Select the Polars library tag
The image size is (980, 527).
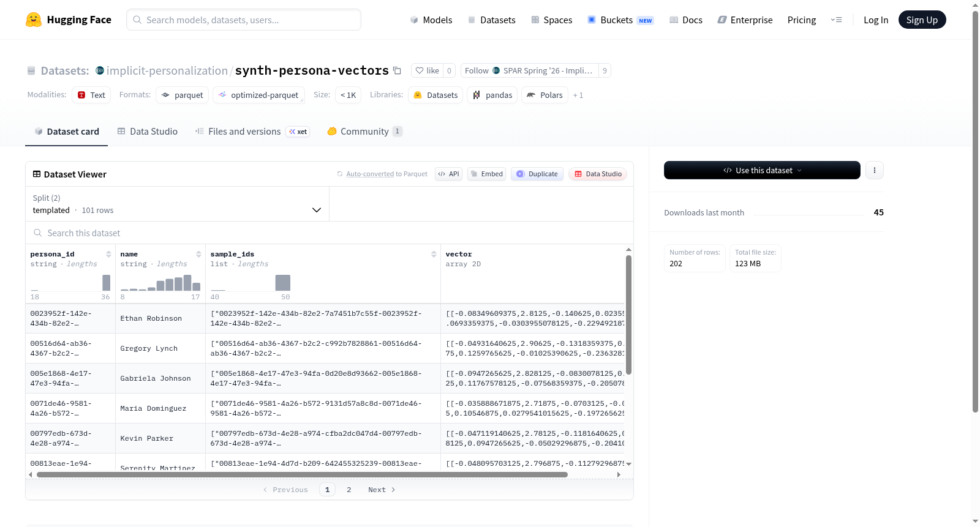[545, 95]
